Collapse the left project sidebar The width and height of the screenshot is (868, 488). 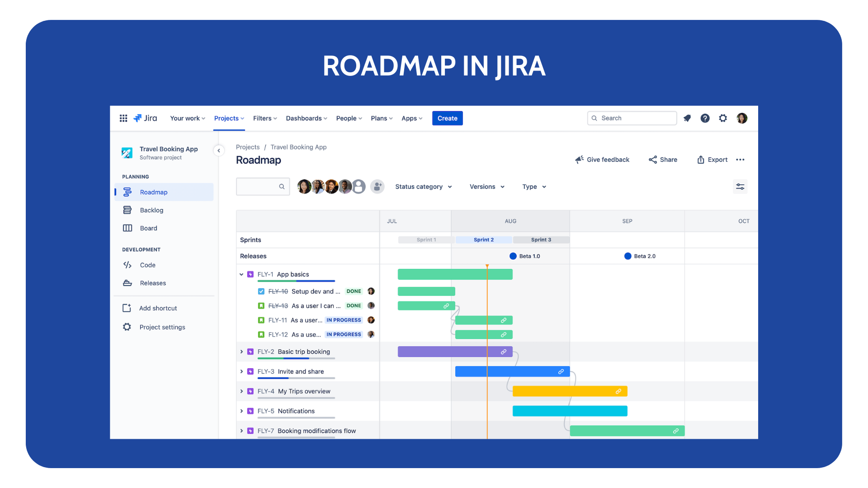[x=219, y=150]
